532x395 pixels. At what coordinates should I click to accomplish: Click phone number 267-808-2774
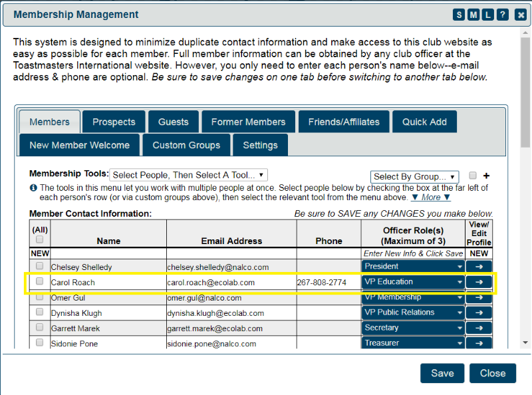tap(322, 283)
